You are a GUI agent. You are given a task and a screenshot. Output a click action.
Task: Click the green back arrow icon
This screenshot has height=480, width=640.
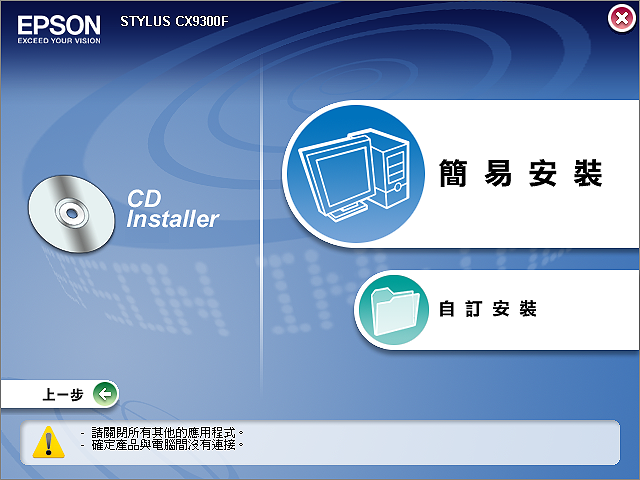point(105,394)
